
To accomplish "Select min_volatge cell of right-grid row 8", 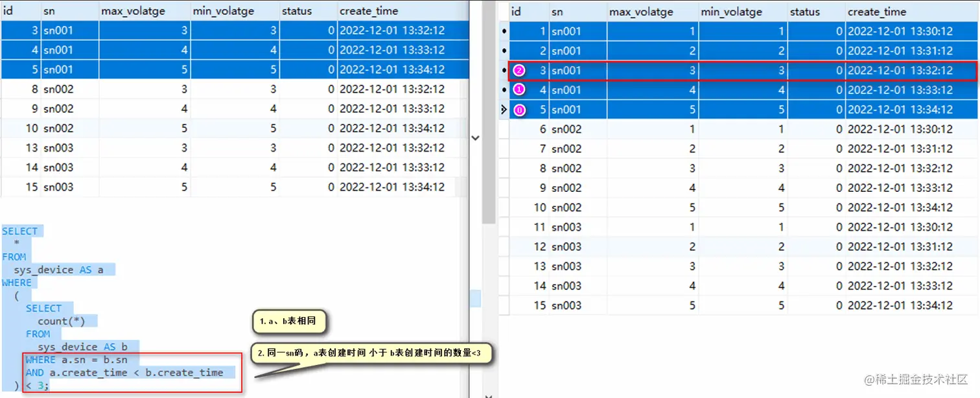I will tap(743, 168).
